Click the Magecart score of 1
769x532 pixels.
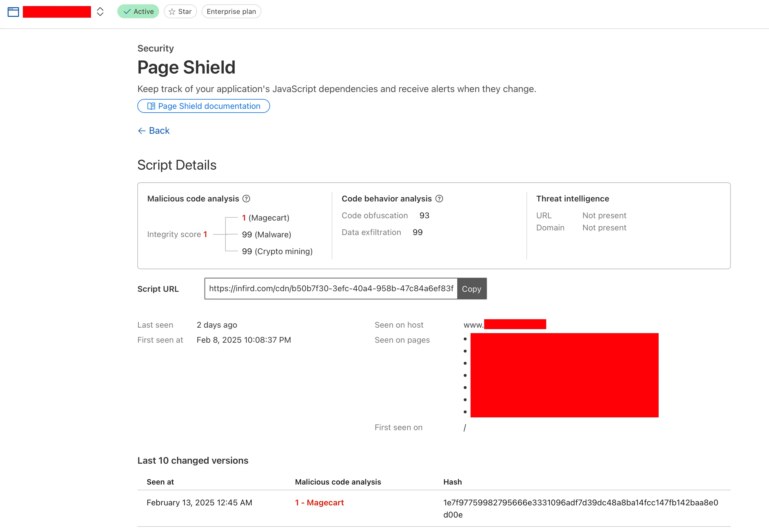(244, 218)
